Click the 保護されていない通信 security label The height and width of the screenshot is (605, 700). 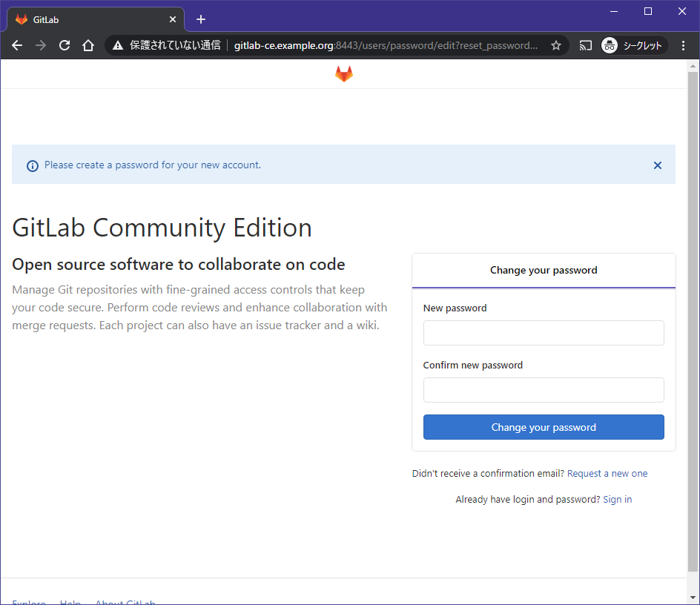tap(175, 45)
